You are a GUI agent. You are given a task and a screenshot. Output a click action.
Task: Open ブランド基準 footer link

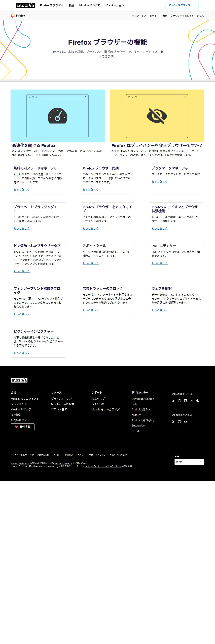tap(59, 409)
